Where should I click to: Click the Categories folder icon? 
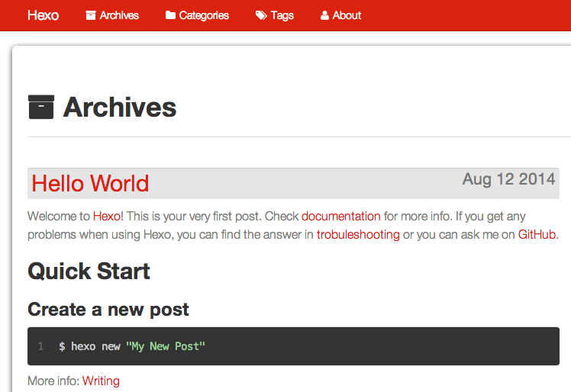[170, 15]
